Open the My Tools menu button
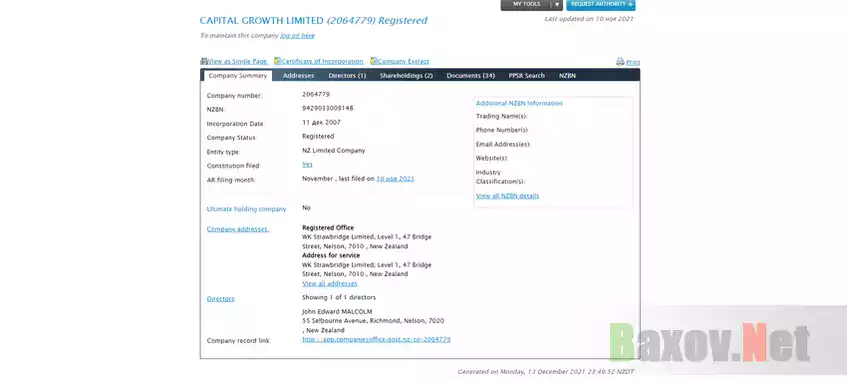This screenshot has height=381, width=847. [x=526, y=4]
